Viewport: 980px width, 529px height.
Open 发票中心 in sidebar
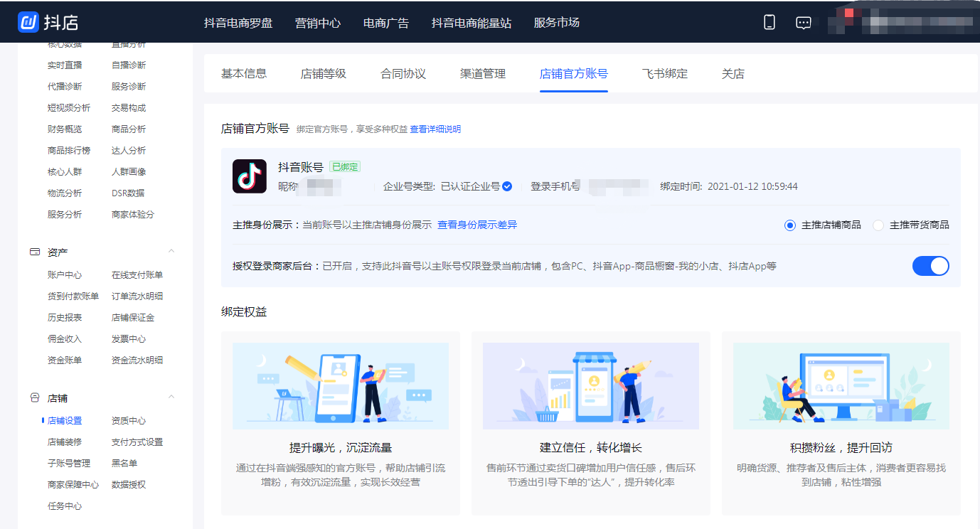point(129,338)
